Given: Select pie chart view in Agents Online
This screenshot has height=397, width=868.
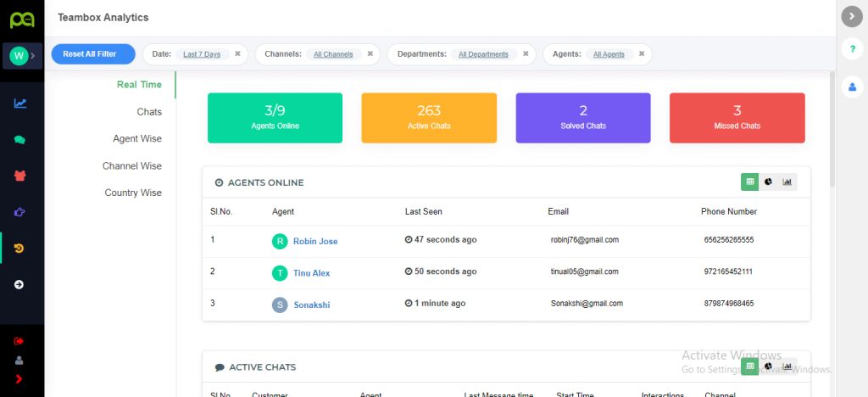Looking at the screenshot, I should (768, 182).
